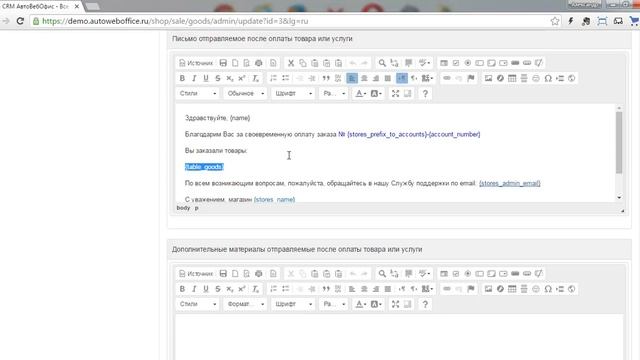Toggle Bold in the additional materials editor

[x=182, y=289]
